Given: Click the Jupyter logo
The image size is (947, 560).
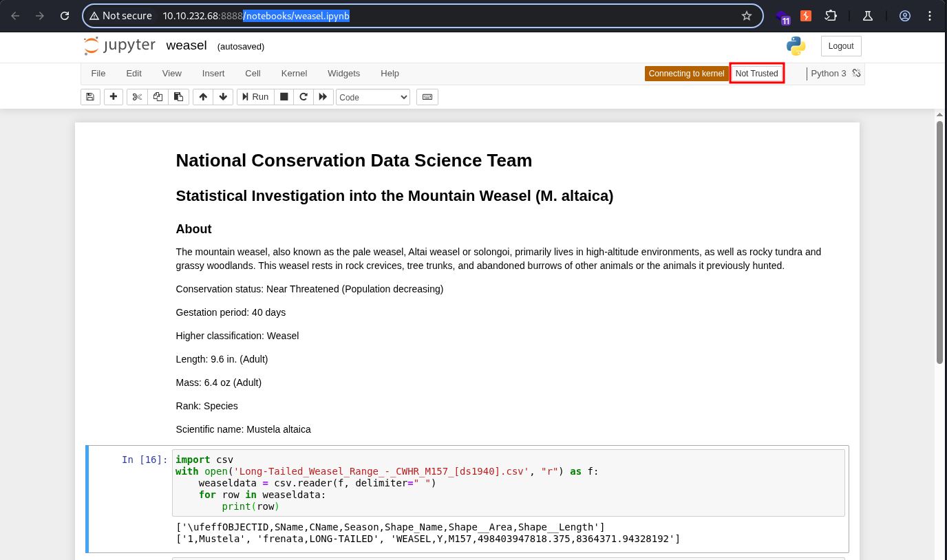Looking at the screenshot, I should tap(120, 45).
